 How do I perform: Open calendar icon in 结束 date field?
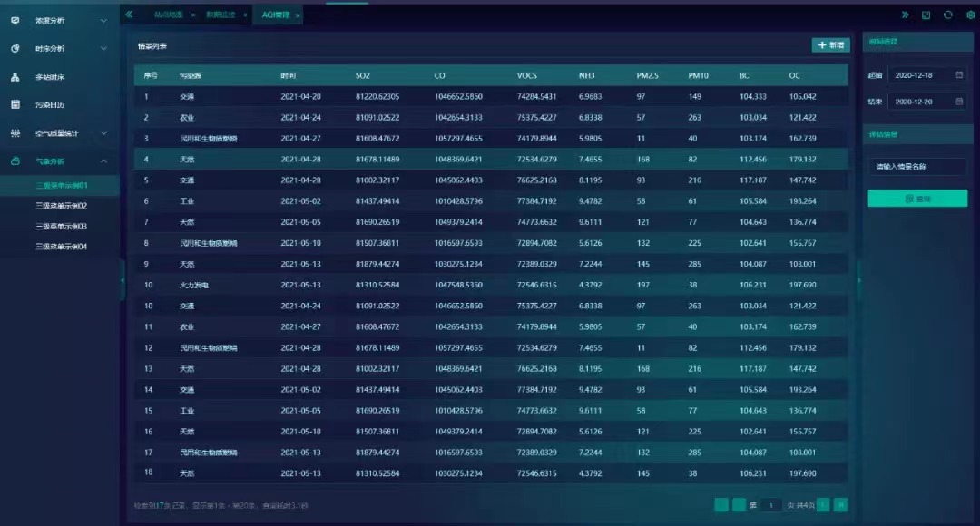[960, 102]
